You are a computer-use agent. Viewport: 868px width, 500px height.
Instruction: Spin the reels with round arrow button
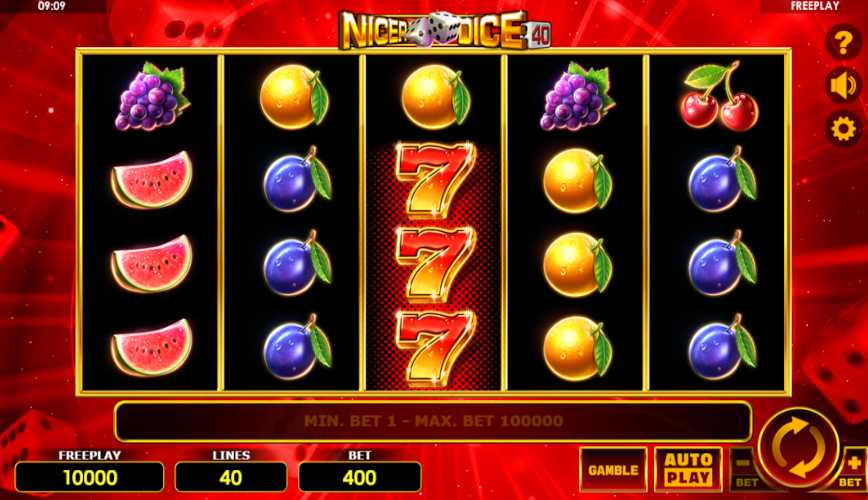(798, 447)
